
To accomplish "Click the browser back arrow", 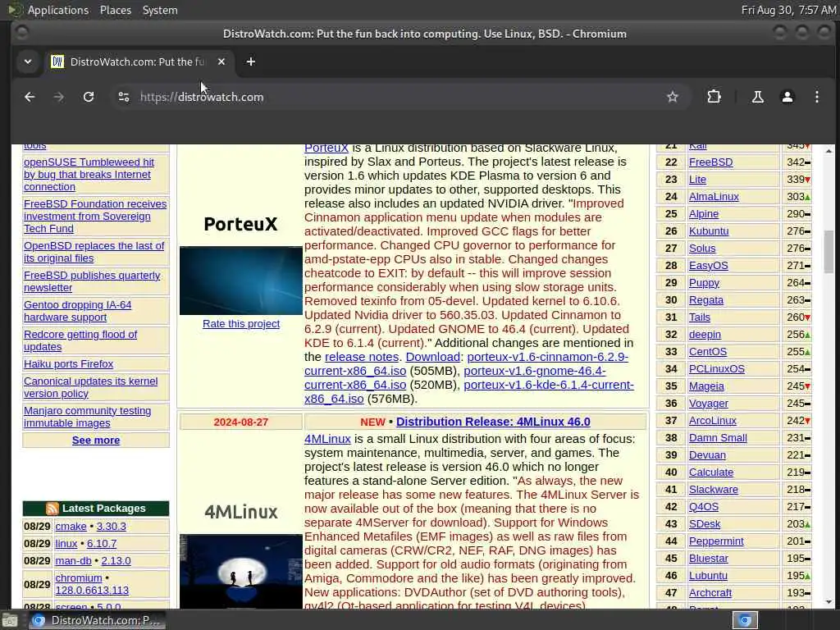I will (30, 97).
